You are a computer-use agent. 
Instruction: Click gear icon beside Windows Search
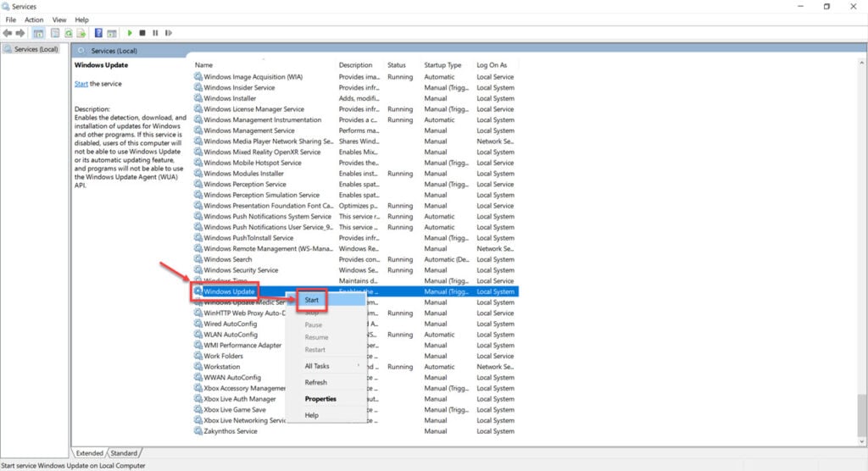pos(198,259)
